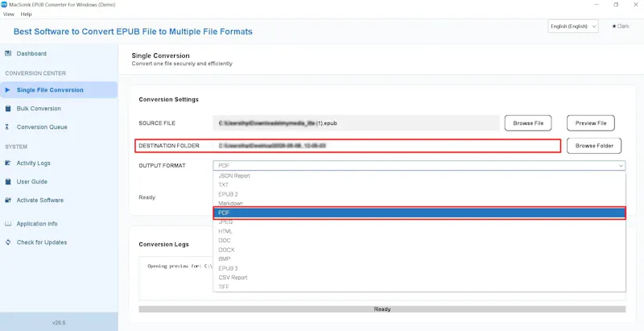This screenshot has width=644, height=331.
Task: Click the Destination Folder path field
Action: click(x=386, y=146)
